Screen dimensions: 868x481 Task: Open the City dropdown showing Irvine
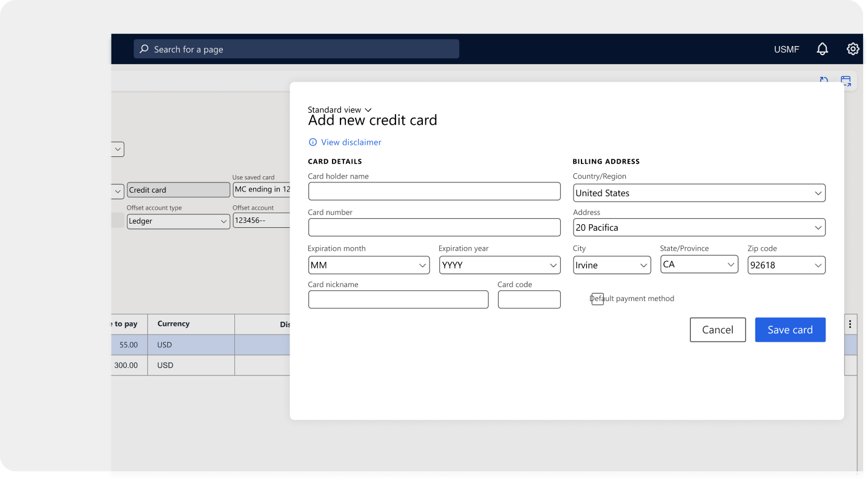point(612,265)
